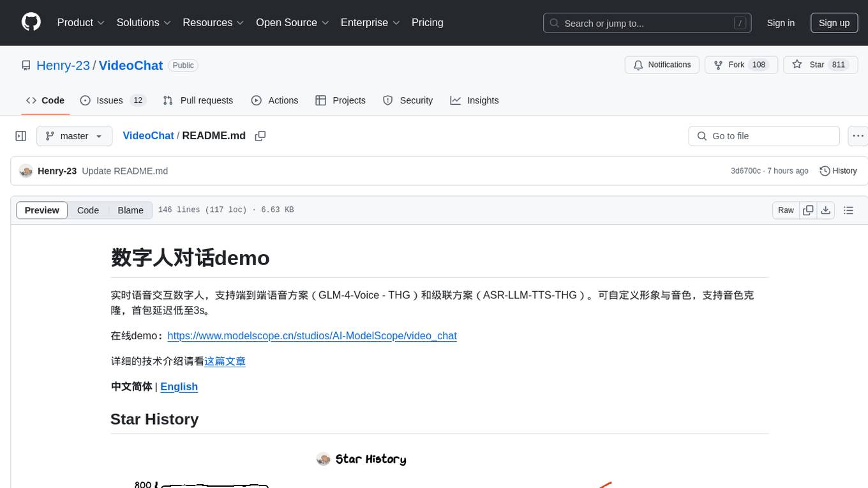
Task: Open the Raw file view
Action: 786,210
